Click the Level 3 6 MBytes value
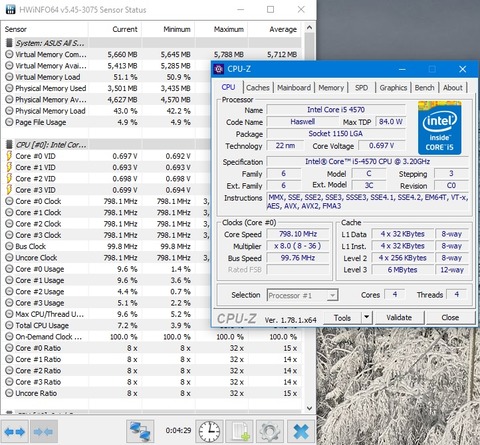480x445 pixels. tap(402, 270)
